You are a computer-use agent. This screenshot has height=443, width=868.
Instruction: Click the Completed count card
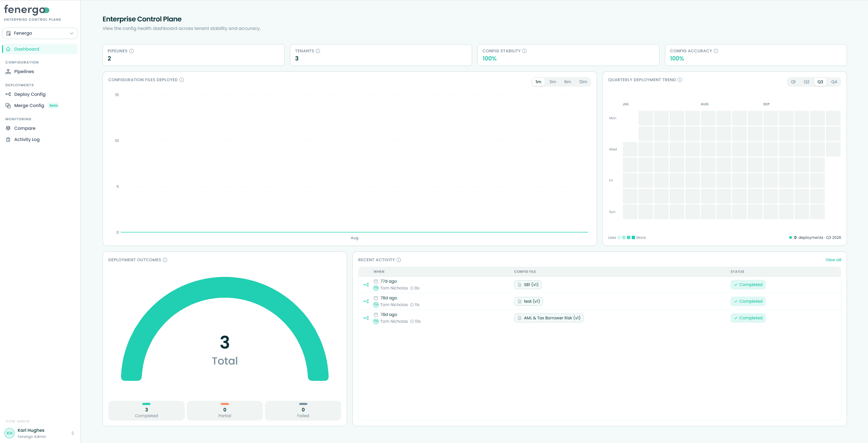click(146, 411)
